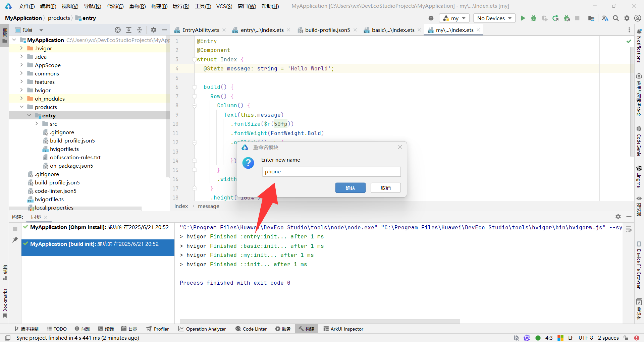Open Lingma side panel

click(x=639, y=176)
